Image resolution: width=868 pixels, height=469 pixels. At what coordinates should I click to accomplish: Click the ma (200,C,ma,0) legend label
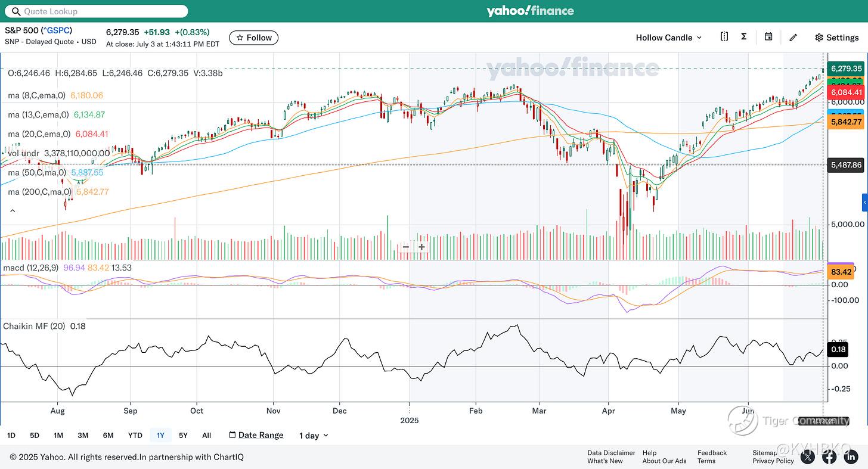[40, 192]
